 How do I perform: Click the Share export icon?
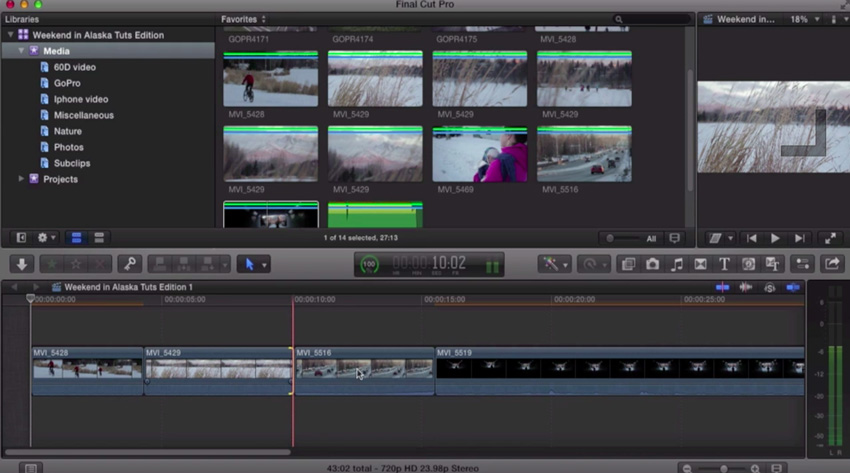pos(831,264)
